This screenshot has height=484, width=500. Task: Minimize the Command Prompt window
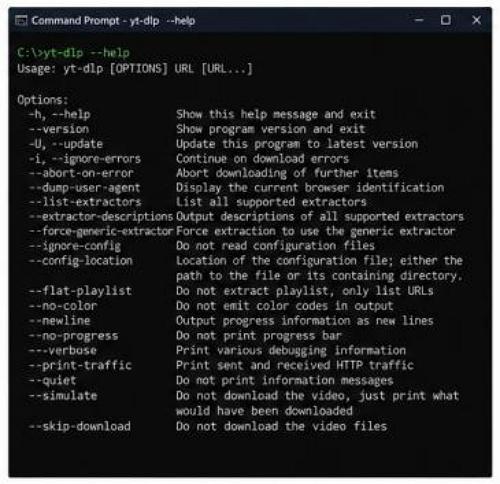pyautogui.click(x=419, y=20)
